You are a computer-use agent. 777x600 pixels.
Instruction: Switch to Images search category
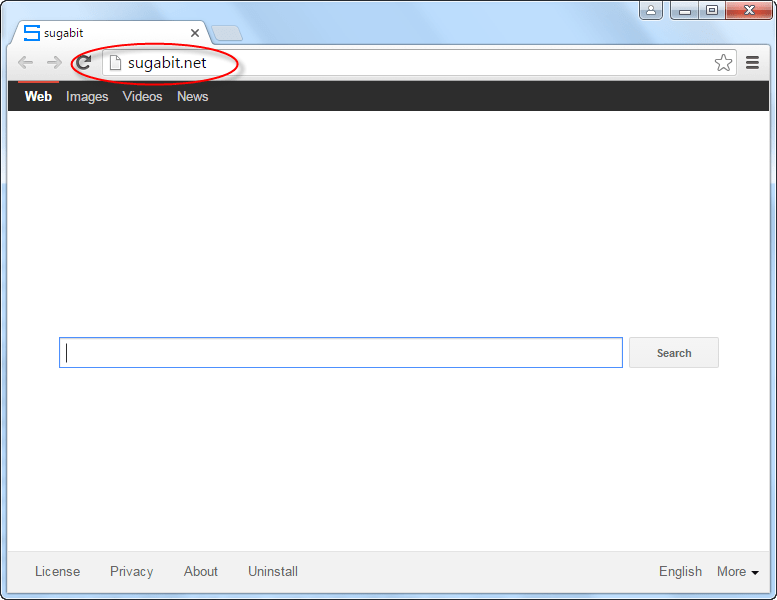(x=87, y=97)
